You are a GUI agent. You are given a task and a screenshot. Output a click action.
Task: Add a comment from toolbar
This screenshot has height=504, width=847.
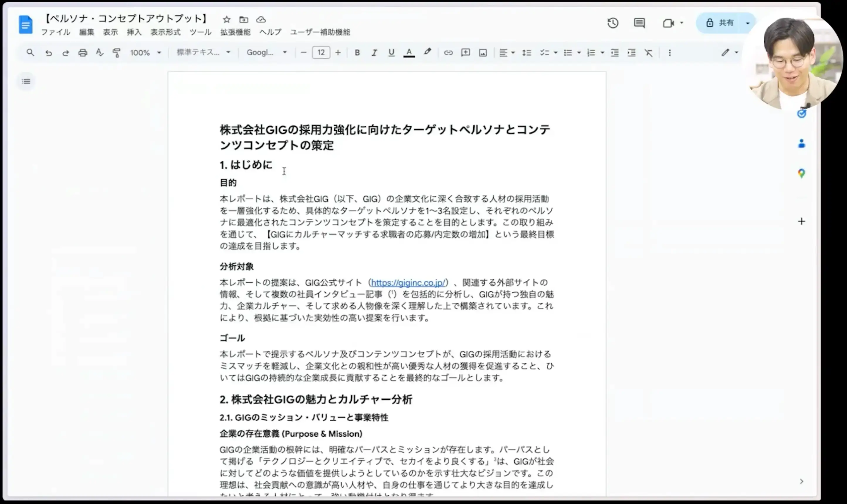click(x=465, y=52)
